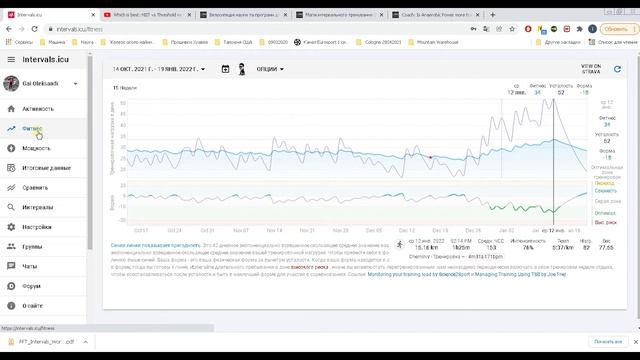Open the date range dropdown above the chart

159,69
